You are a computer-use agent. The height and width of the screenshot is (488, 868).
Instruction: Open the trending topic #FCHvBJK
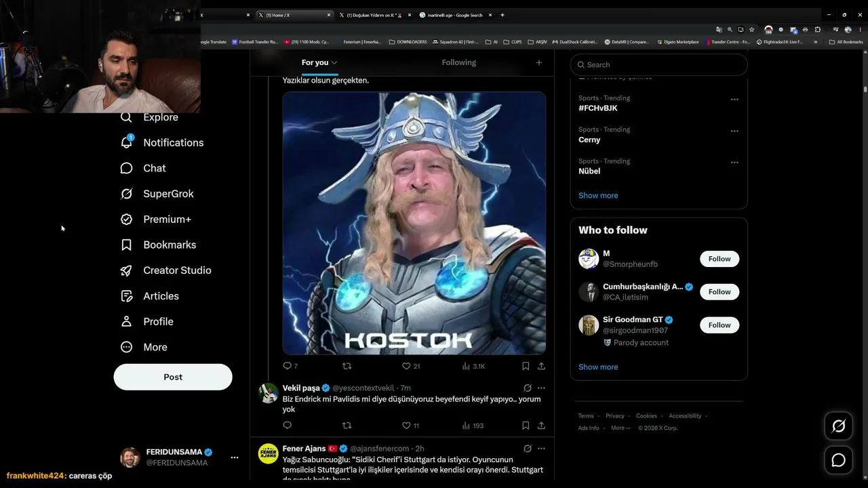pyautogui.click(x=598, y=108)
